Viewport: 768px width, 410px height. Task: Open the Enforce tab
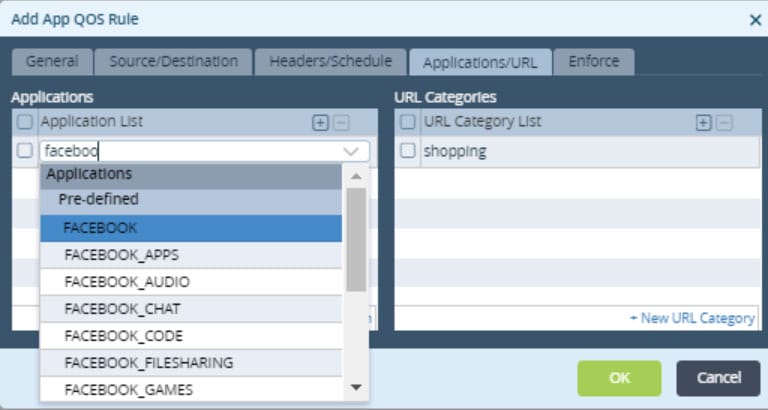tap(594, 62)
